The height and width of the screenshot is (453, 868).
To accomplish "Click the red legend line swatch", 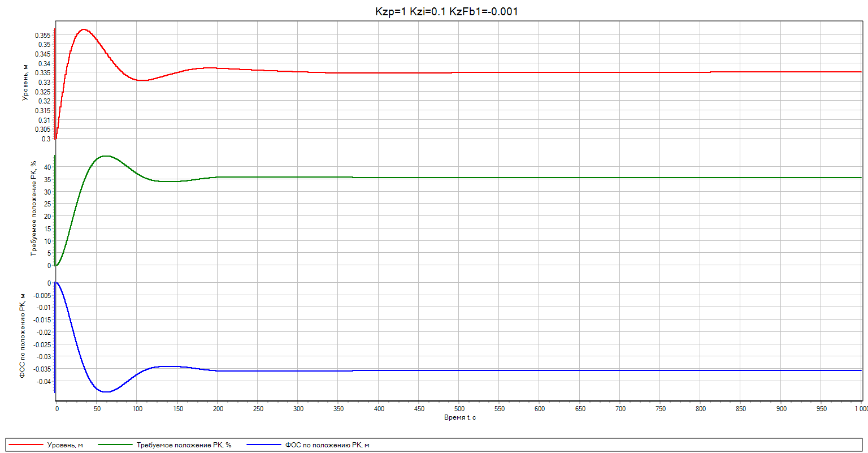I will tap(25, 445).
